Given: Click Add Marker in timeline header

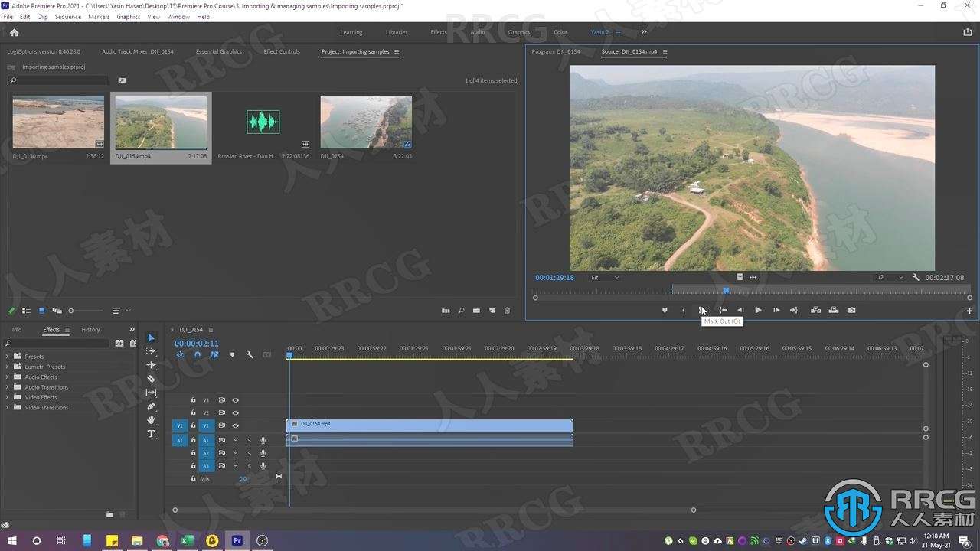Looking at the screenshot, I should 232,354.
